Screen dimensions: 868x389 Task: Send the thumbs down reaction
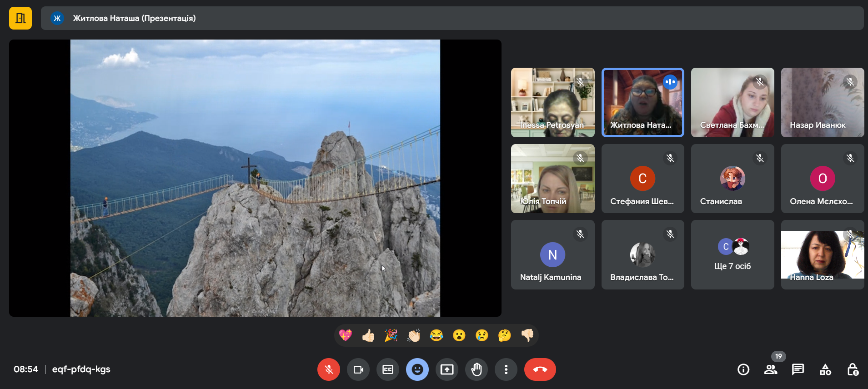point(527,335)
